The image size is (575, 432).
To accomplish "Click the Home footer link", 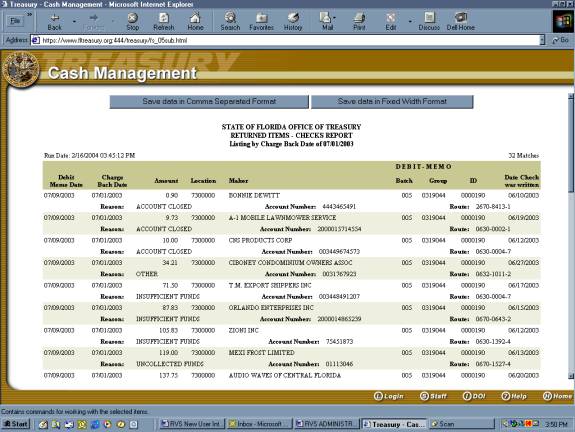I will (x=557, y=396).
